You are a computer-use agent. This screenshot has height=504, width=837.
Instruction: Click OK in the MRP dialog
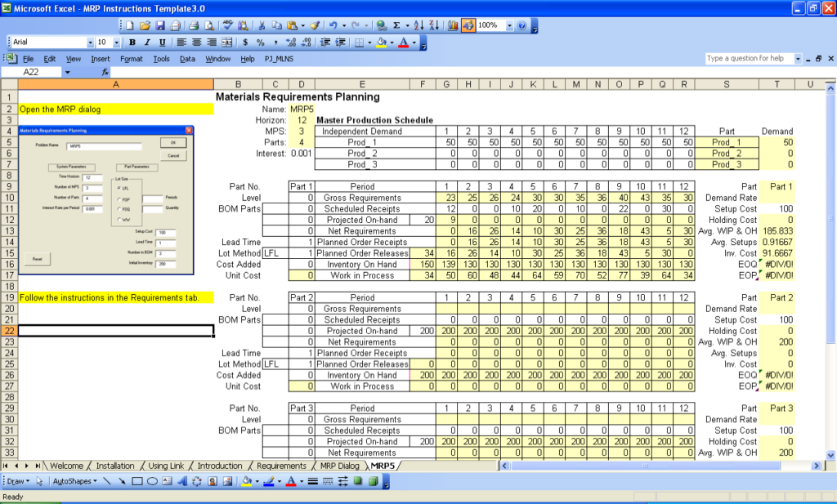click(x=172, y=143)
